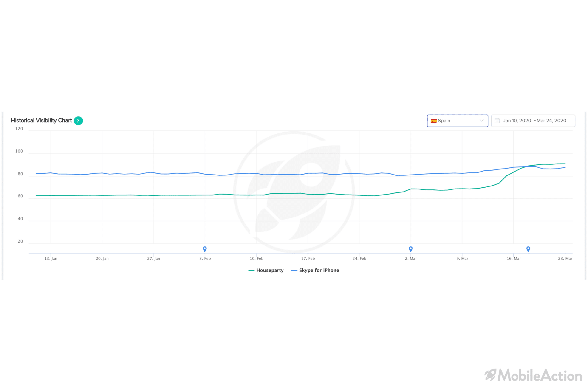The width and height of the screenshot is (588, 392).
Task: Click the 23. Mar axis label
Action: tap(565, 259)
